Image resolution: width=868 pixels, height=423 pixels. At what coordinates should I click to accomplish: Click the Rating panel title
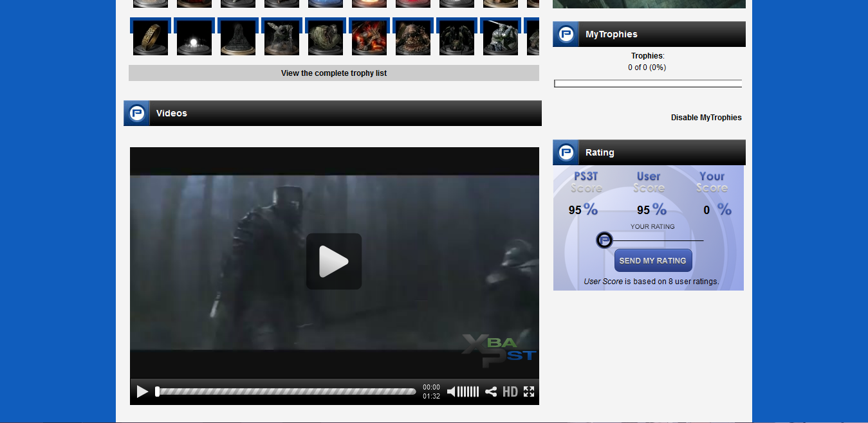(x=600, y=152)
